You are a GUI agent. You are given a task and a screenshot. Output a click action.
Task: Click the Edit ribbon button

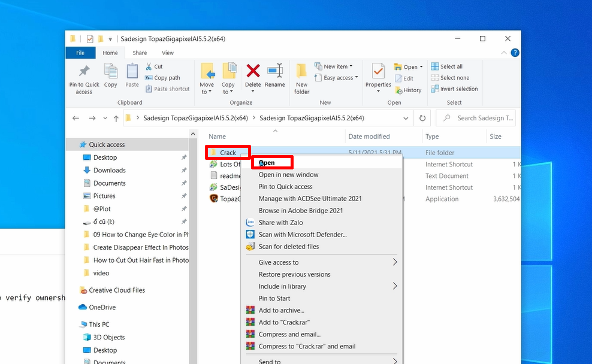404,78
